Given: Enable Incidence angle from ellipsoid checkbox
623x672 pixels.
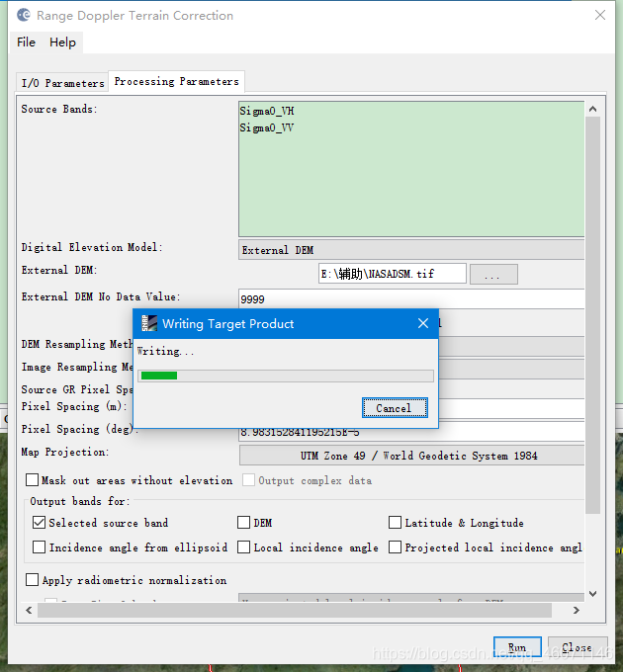Looking at the screenshot, I should tap(39, 547).
